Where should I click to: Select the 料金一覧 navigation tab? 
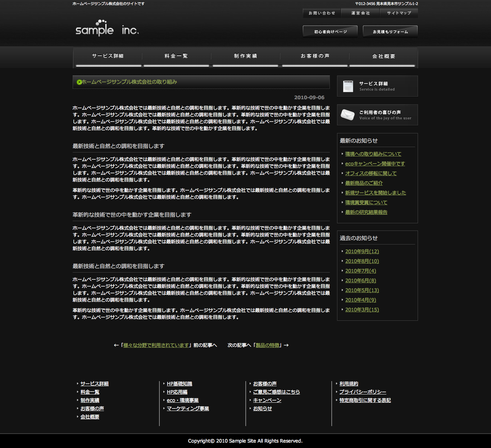(x=176, y=56)
